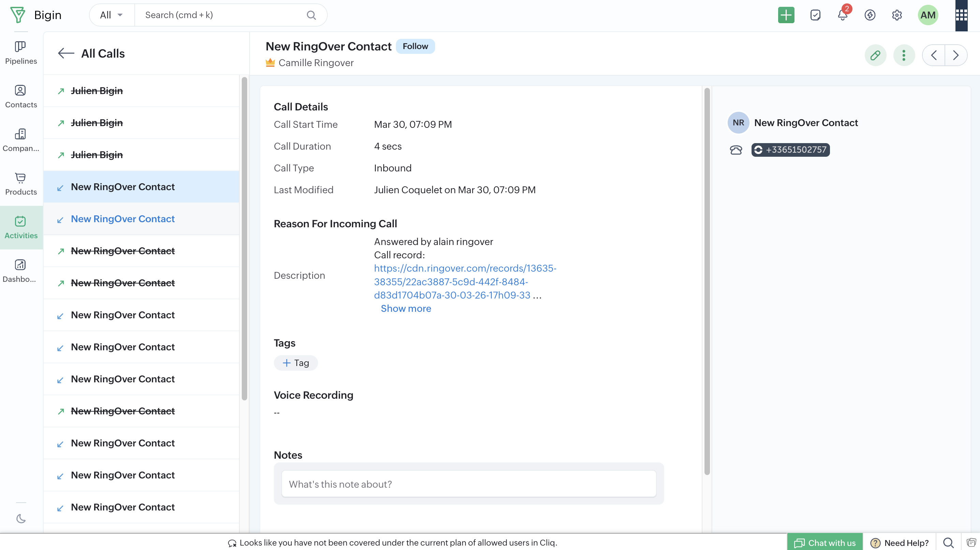The height and width of the screenshot is (550, 980).
Task: Click the note input field
Action: pos(468,484)
